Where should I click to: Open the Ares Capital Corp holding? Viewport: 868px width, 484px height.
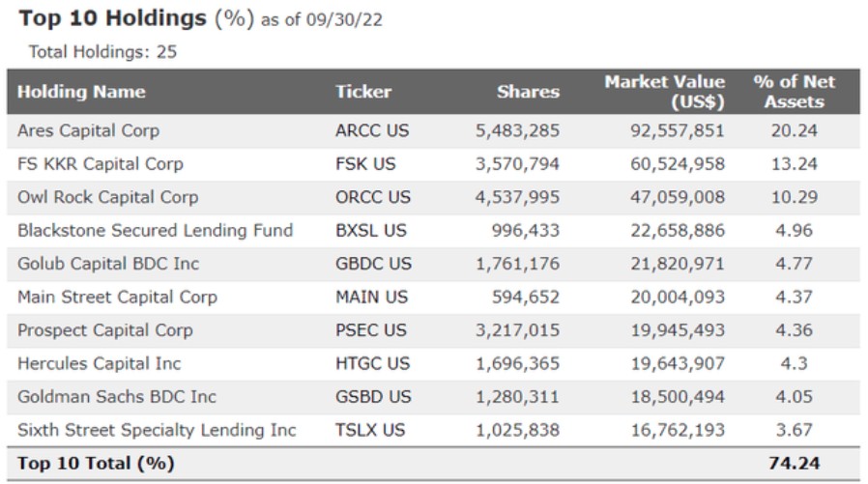tap(88, 130)
